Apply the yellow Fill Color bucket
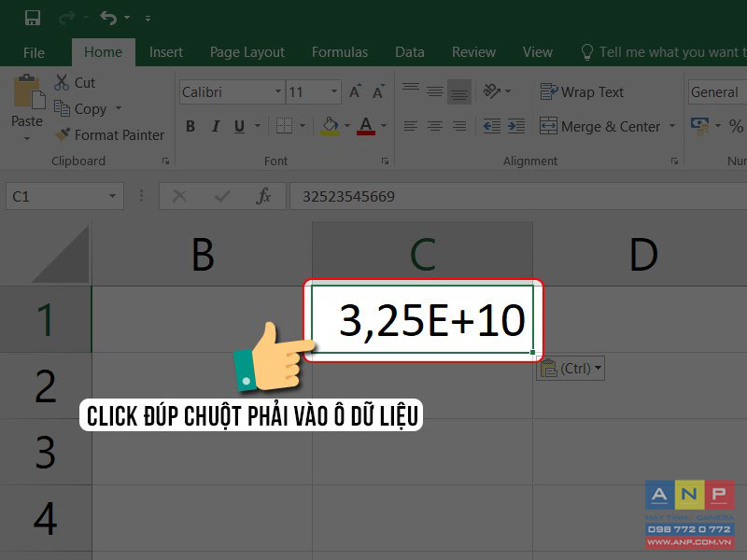747x560 pixels. (330, 126)
